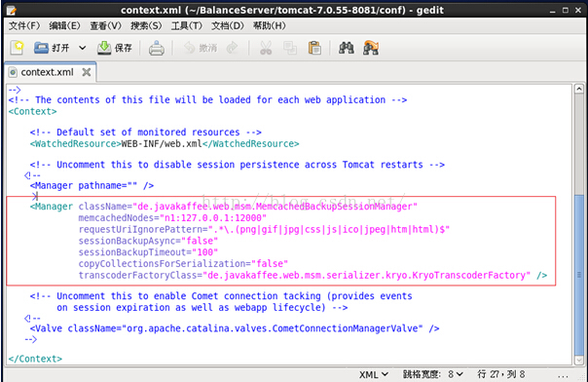Click the </Context> closing tag
588x382 pixels.
click(35, 359)
